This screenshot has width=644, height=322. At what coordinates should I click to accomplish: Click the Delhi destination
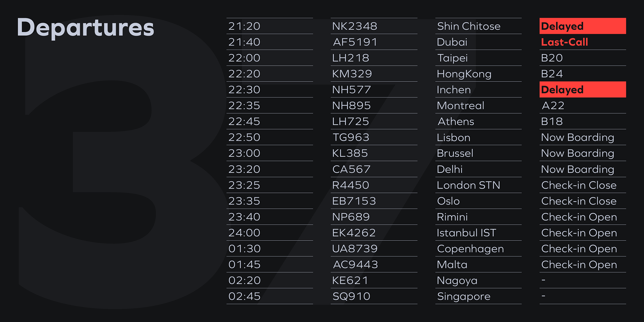pos(449,169)
